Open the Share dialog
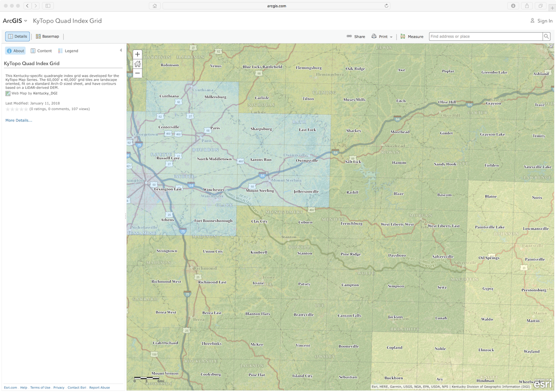 tap(356, 37)
